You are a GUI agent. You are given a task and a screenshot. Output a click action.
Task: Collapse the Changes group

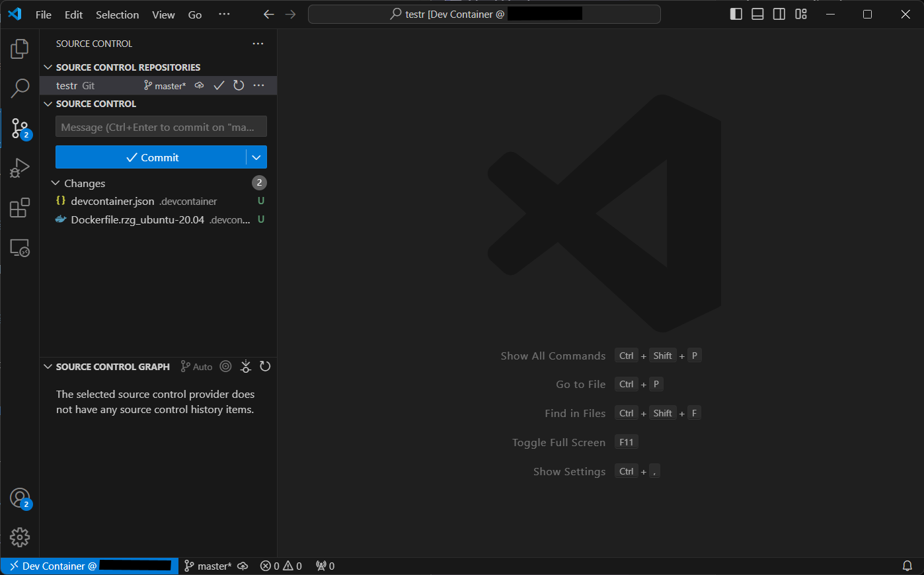pos(56,183)
